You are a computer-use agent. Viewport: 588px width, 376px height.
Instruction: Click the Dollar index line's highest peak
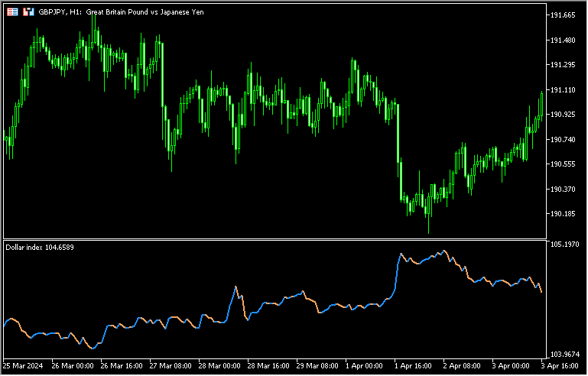coord(443,251)
